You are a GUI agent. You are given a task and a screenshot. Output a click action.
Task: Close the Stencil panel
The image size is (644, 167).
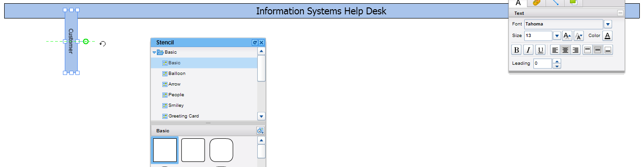click(261, 42)
